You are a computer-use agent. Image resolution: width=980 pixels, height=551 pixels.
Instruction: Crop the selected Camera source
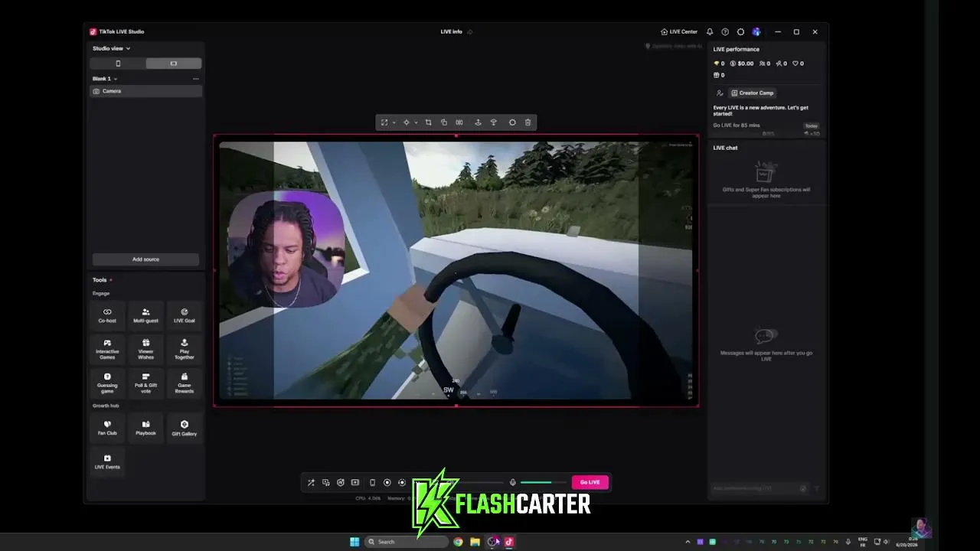[428, 122]
